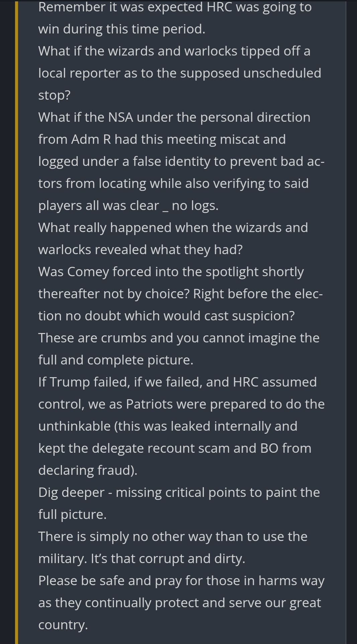357x644 pixels.
Task: Click the text "It's that corrupt and dirty."
Action: pyautogui.click(x=168, y=559)
